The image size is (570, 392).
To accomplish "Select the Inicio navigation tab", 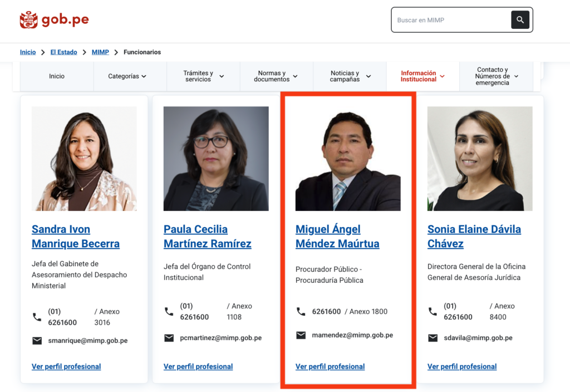I will click(57, 76).
